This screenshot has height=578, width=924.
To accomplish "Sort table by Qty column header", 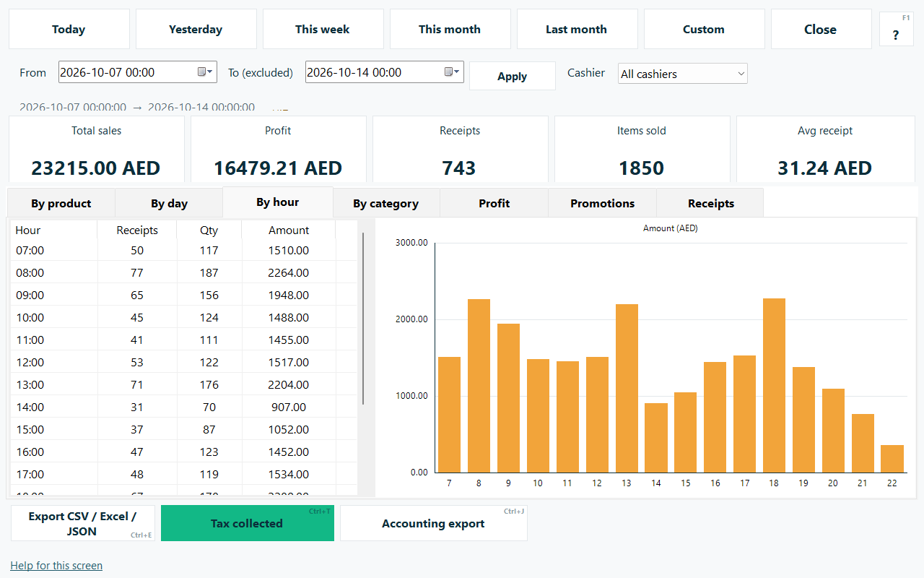I will pos(209,230).
